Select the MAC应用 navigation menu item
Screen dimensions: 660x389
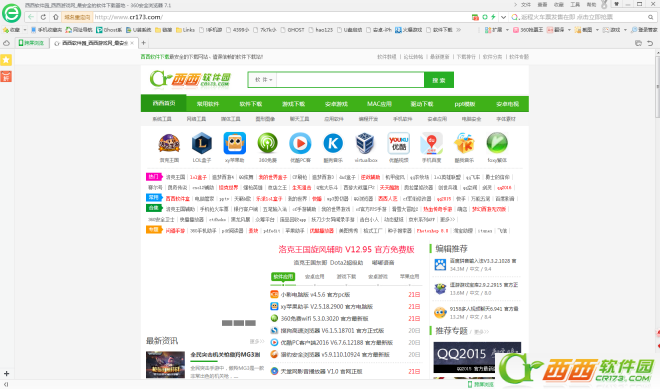379,104
